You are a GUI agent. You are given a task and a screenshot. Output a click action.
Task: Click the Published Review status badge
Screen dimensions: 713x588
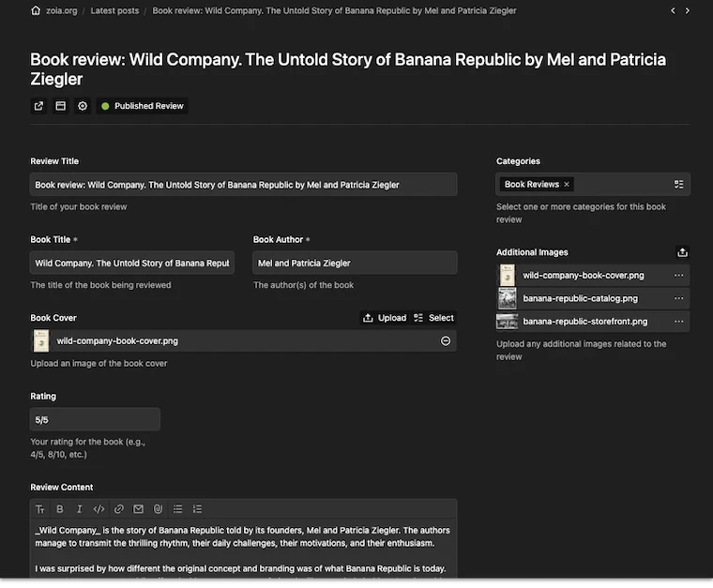click(143, 106)
